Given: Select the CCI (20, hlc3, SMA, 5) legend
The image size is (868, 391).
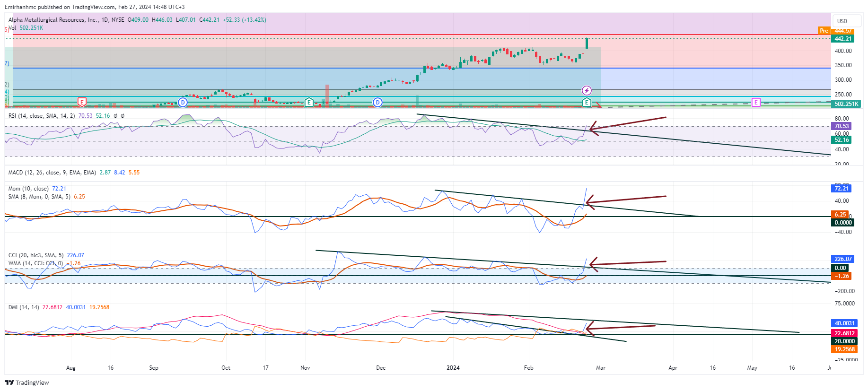Looking at the screenshot, I should pos(36,255).
